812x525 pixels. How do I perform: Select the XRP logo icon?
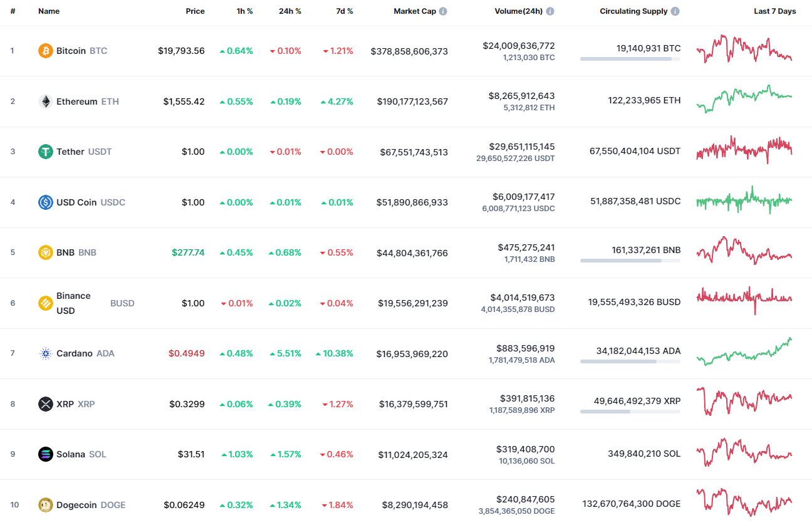(44, 403)
